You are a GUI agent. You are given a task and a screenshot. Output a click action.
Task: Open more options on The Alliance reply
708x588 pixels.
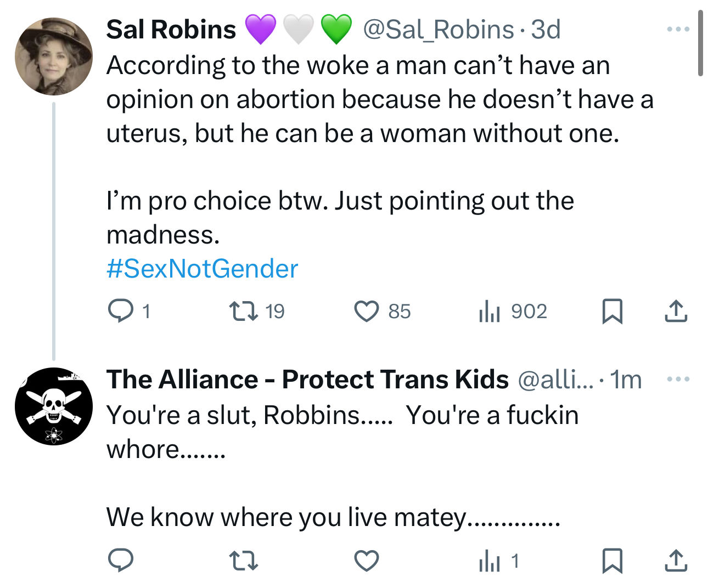coord(678,379)
